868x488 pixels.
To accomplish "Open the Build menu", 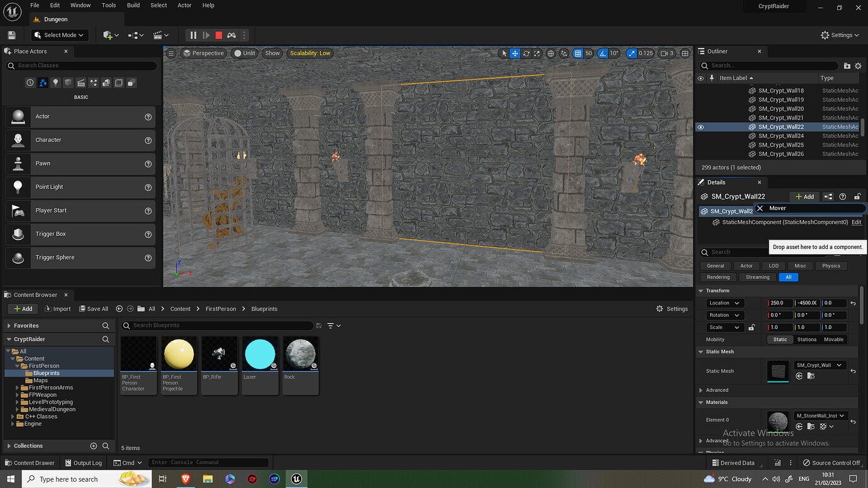I will click(133, 5).
